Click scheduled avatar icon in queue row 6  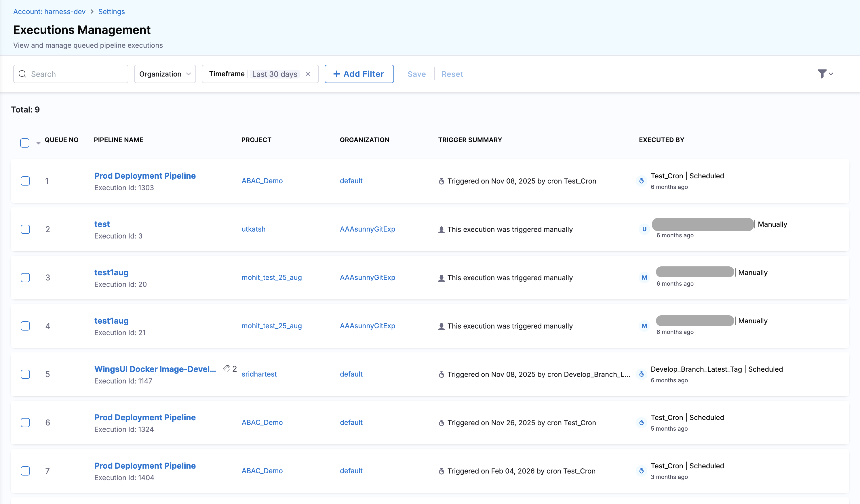coord(642,423)
